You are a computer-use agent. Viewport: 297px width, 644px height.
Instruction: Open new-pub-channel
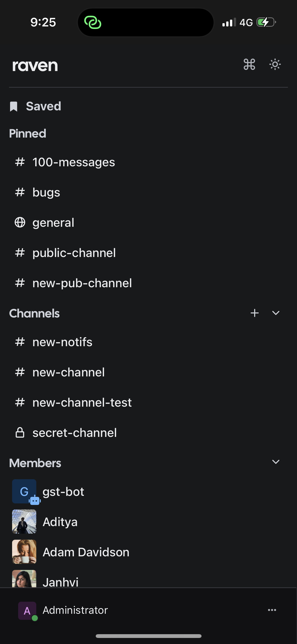82,283
